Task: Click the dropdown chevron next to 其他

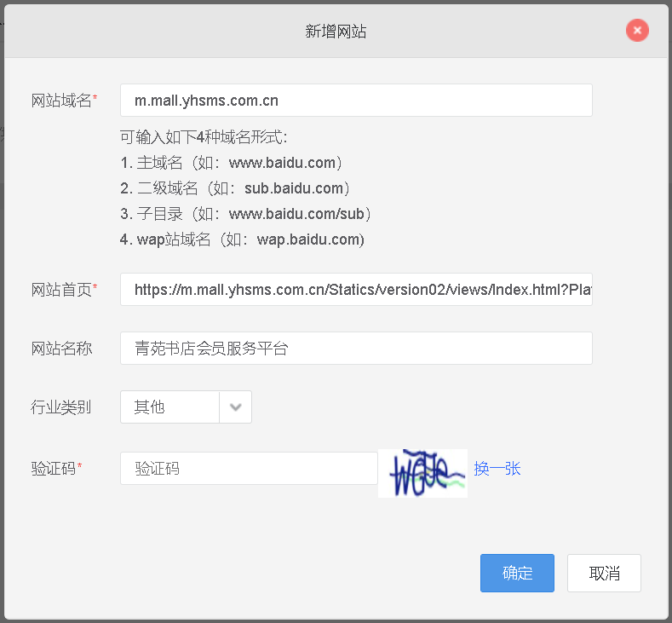Action: (236, 407)
